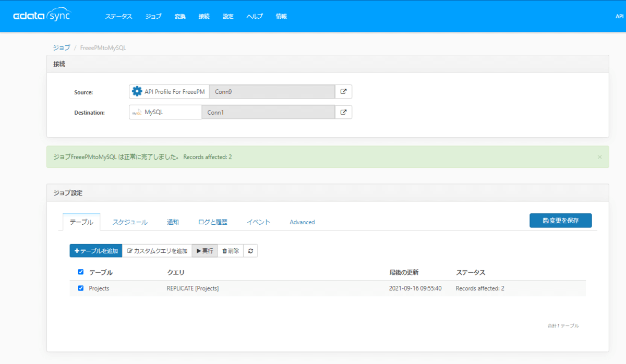
Task: Open the 情報 menu
Action: (x=281, y=16)
